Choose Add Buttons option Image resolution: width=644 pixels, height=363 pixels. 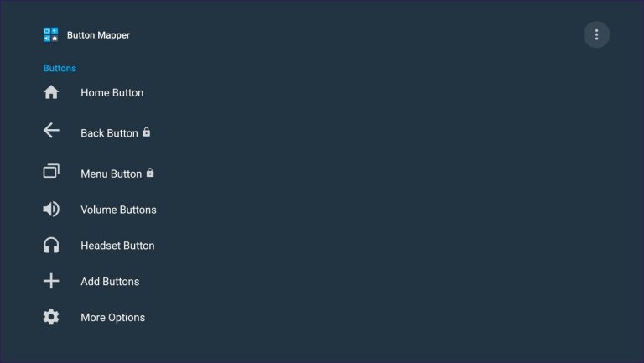click(110, 282)
